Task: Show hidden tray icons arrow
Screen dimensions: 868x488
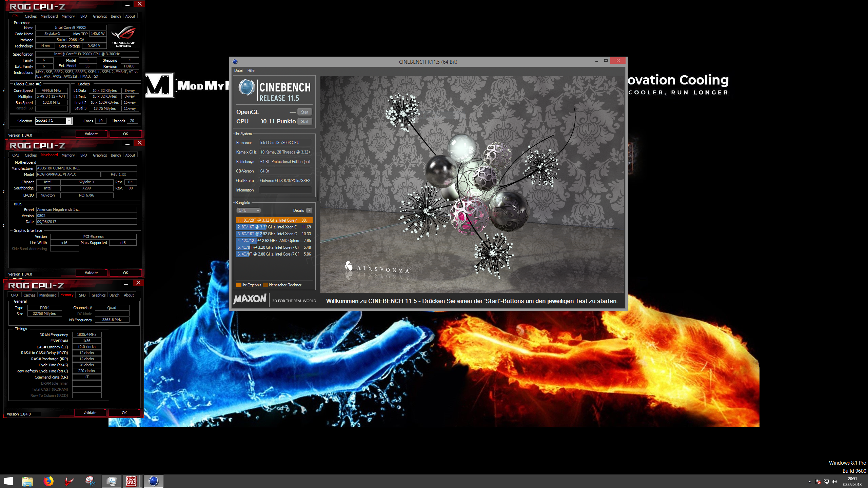Action: (x=810, y=482)
